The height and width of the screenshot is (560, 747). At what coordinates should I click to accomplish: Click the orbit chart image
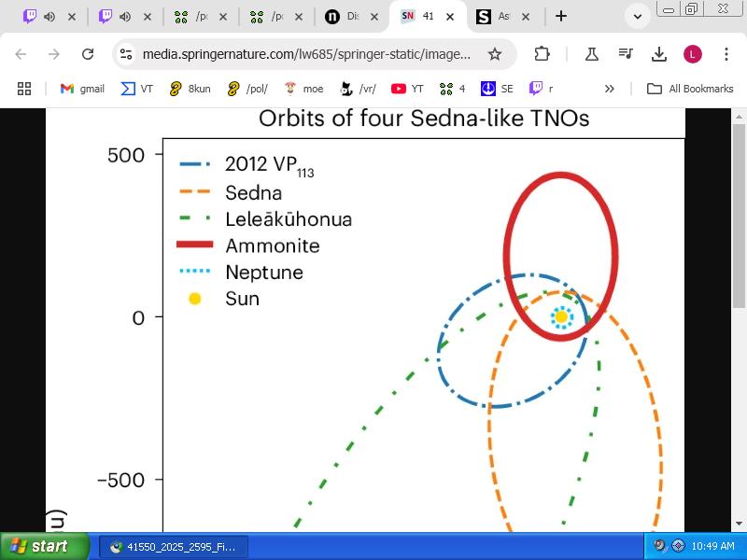tap(365, 320)
